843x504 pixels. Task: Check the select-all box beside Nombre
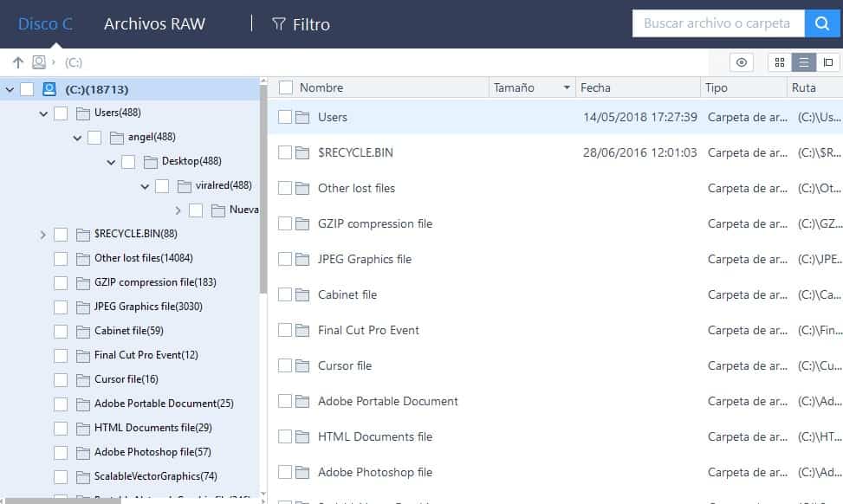[286, 87]
